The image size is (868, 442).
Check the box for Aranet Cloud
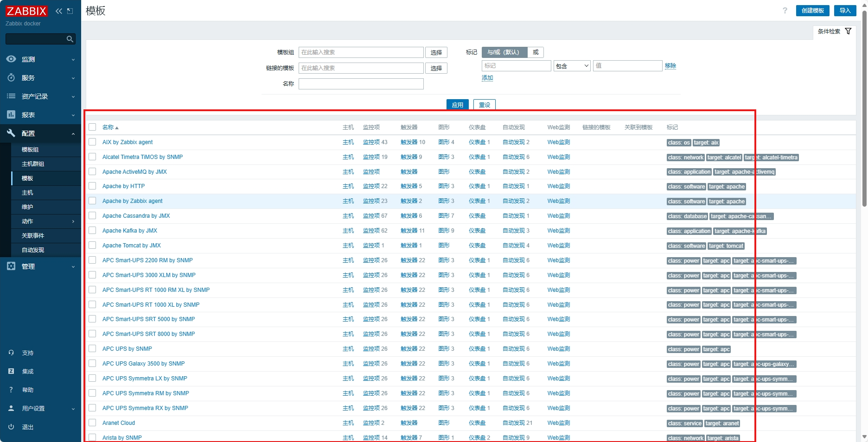point(92,423)
